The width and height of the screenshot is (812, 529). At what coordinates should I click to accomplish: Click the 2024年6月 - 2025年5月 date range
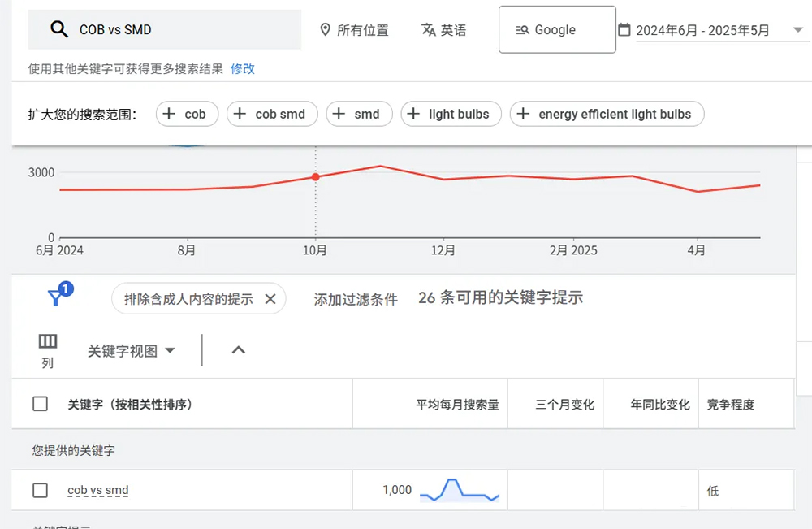(702, 30)
